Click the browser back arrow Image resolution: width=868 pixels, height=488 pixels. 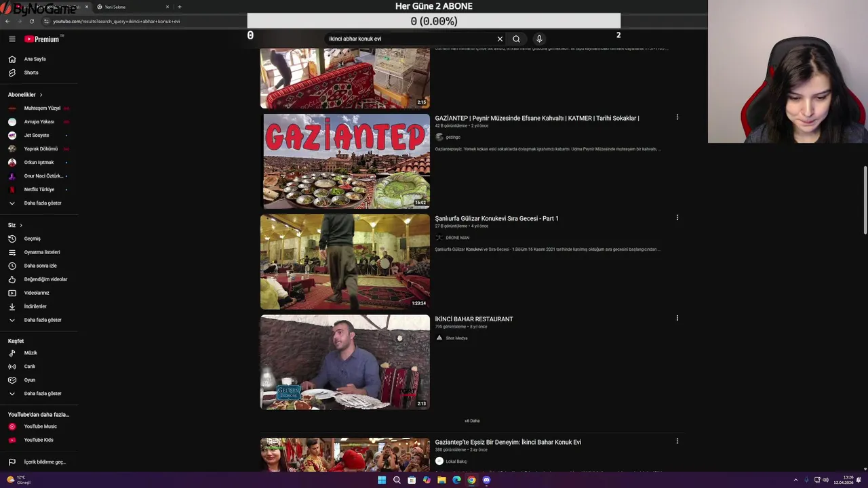click(7, 21)
